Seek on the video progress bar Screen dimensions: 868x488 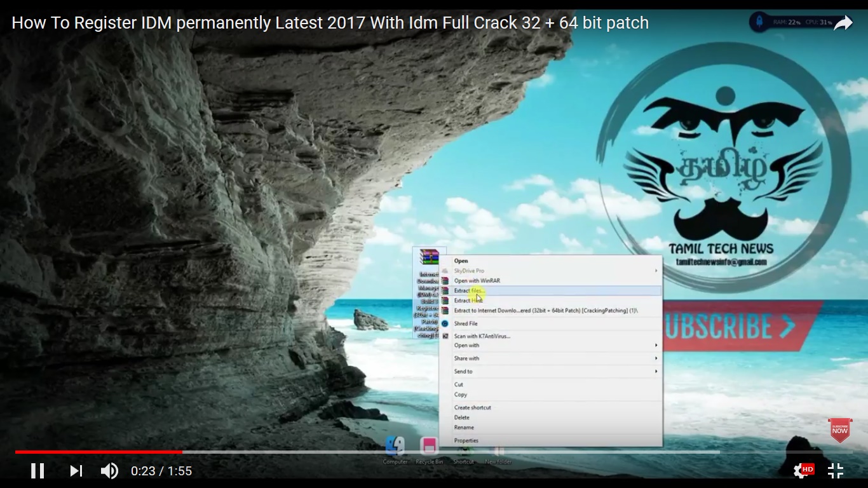point(434,452)
